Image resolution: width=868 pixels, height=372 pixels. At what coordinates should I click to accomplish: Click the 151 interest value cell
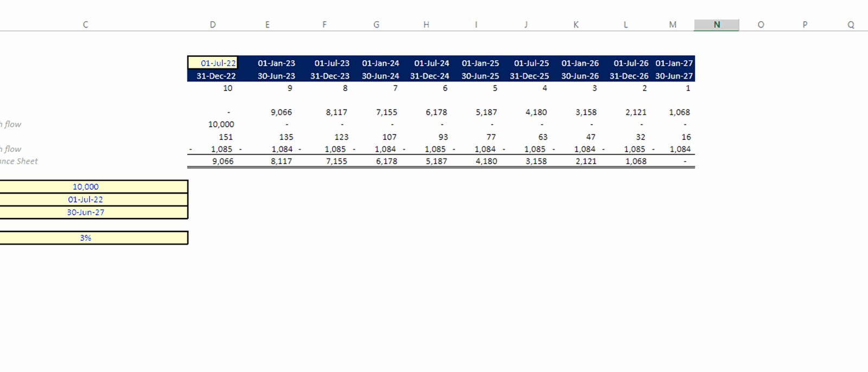(x=225, y=137)
